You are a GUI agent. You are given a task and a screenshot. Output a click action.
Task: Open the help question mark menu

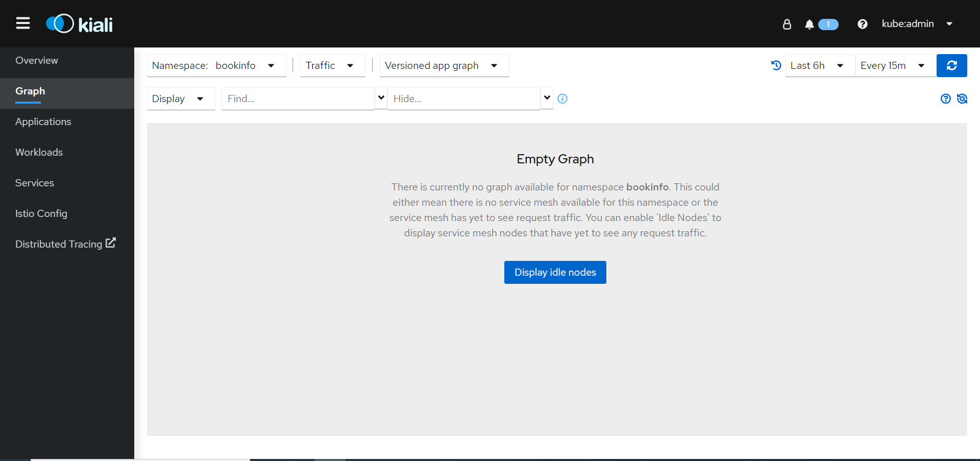click(862, 24)
